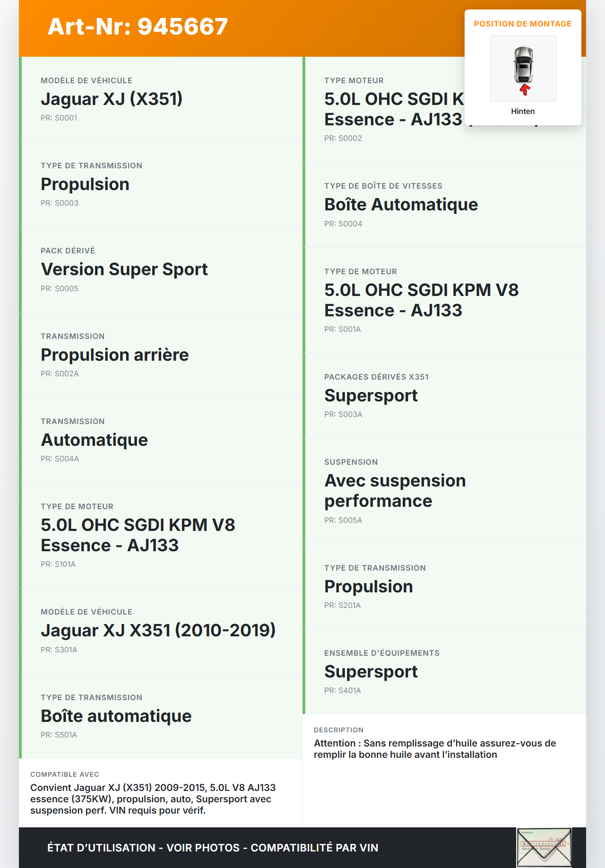Select the Supersport entry under Packages dérivés X351
The image size is (605, 868).
pyautogui.click(x=371, y=396)
